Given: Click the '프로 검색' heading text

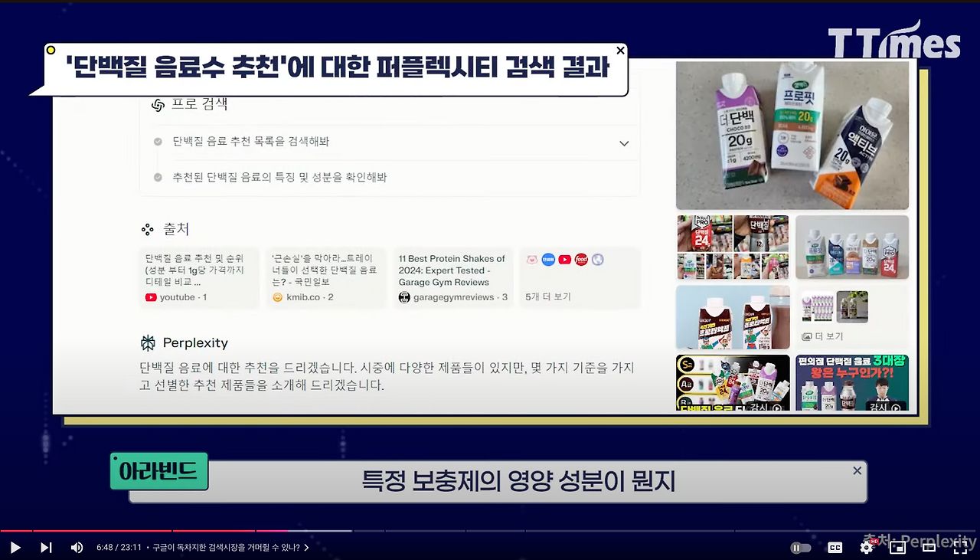Looking at the screenshot, I should click(x=199, y=105).
